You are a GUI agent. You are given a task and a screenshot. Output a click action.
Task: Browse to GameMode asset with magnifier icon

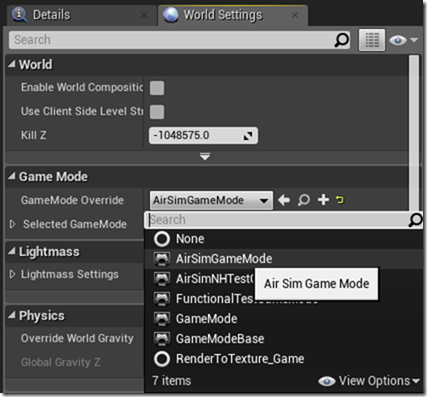304,200
